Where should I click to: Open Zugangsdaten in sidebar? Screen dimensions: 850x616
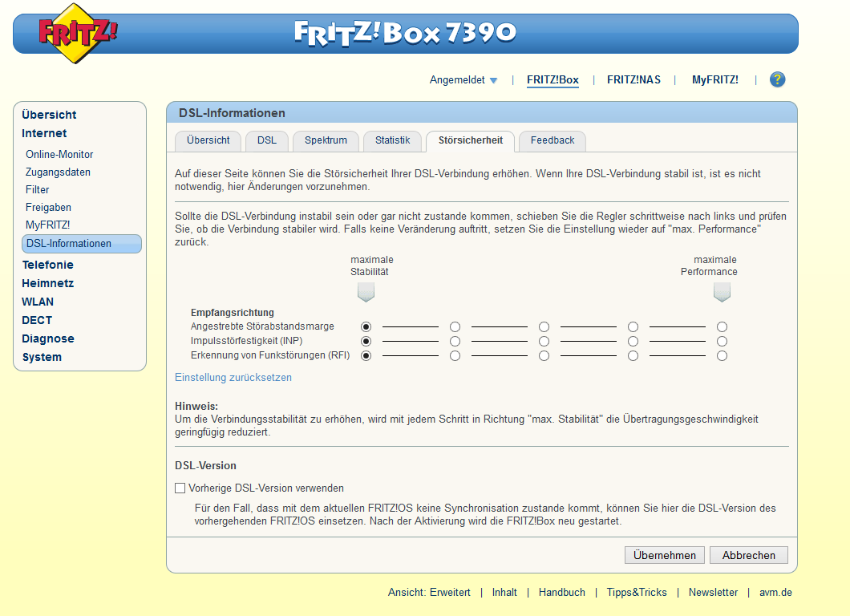click(x=58, y=172)
